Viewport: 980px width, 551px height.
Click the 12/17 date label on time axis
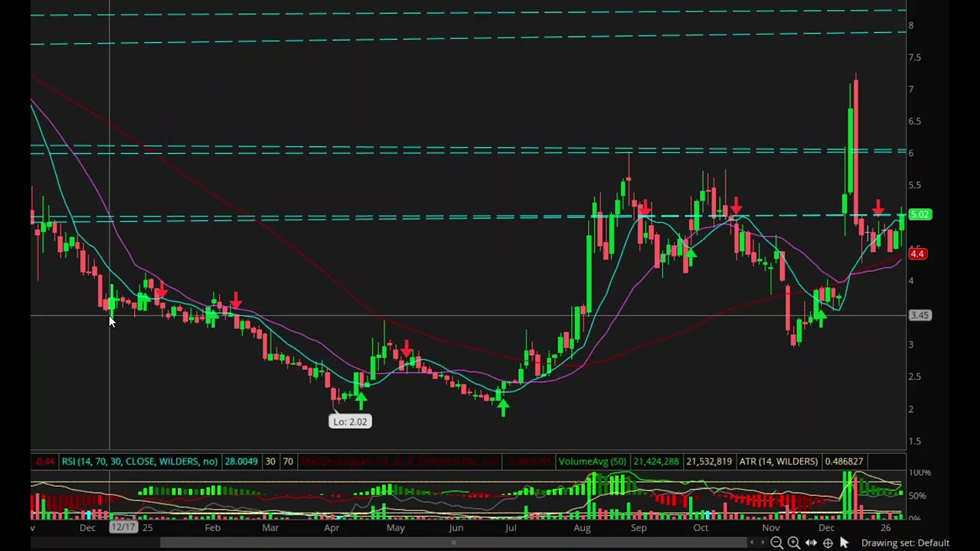click(123, 527)
